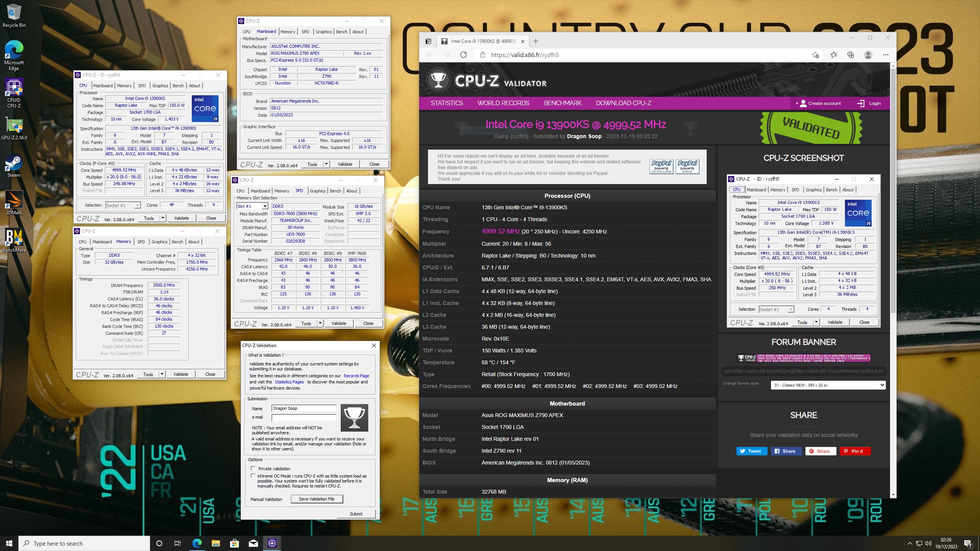Screen dimensions: 980x551
Task: Open File Explorer from taskbar
Action: pyautogui.click(x=216, y=543)
